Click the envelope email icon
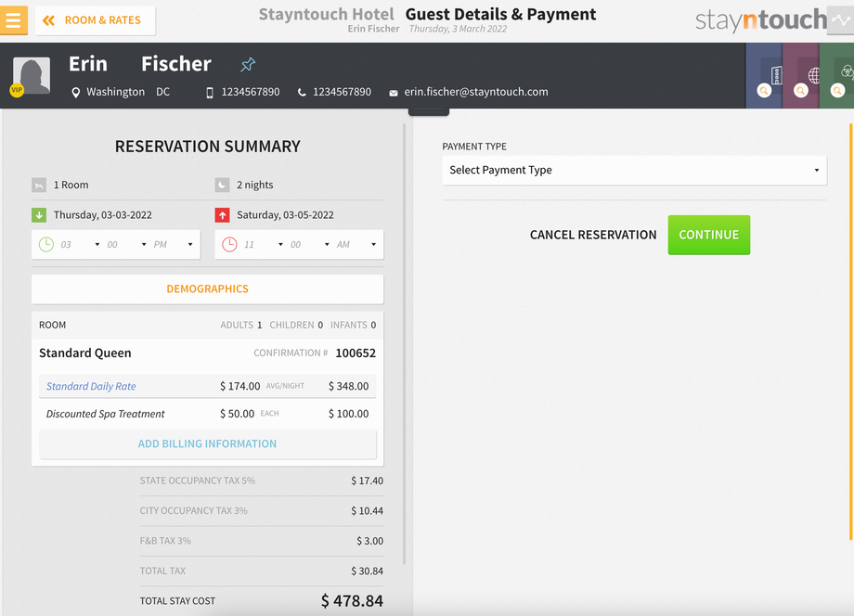Screen dimensions: 854x616 tap(394, 93)
